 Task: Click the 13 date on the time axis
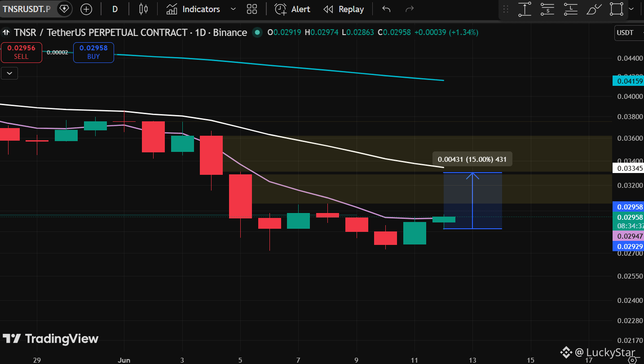tap(472, 360)
